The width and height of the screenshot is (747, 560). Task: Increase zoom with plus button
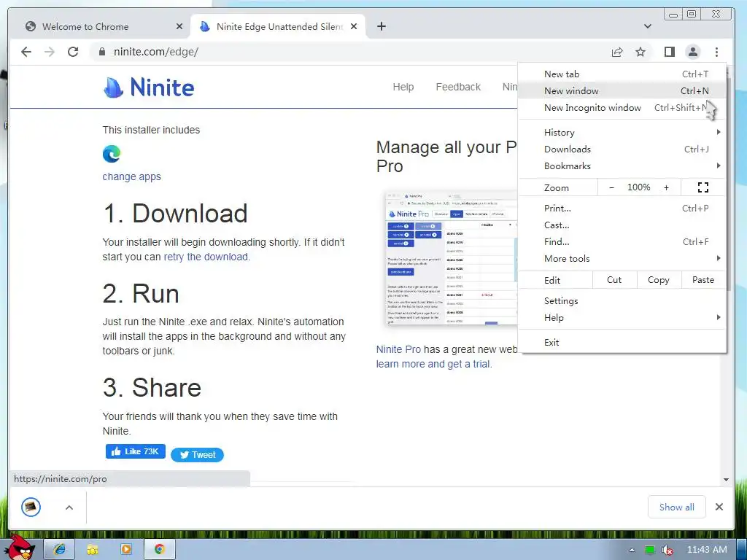tap(666, 187)
